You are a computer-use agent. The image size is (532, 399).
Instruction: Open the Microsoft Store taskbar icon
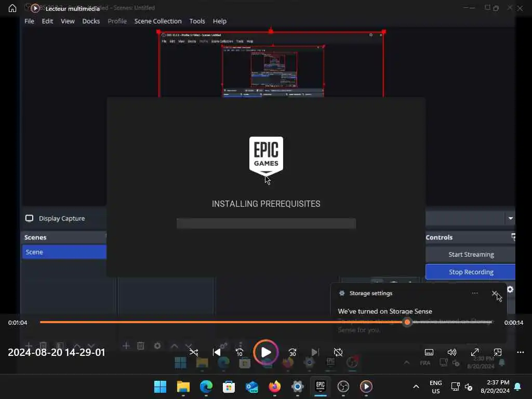click(x=229, y=387)
